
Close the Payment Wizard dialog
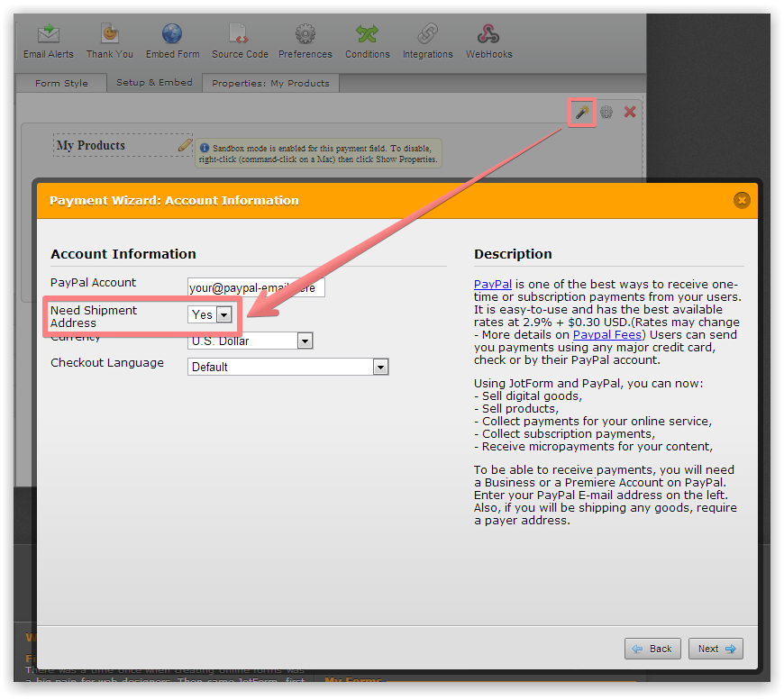pos(742,201)
